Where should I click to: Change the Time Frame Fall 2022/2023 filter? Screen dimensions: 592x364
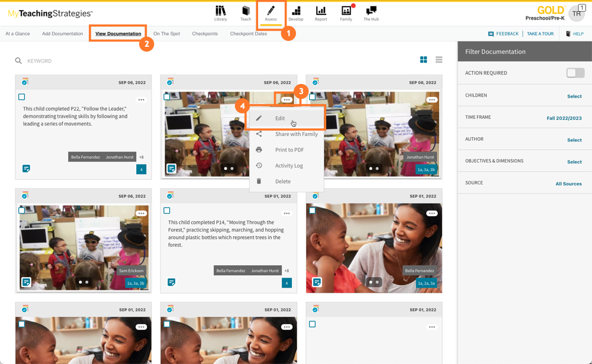point(564,118)
